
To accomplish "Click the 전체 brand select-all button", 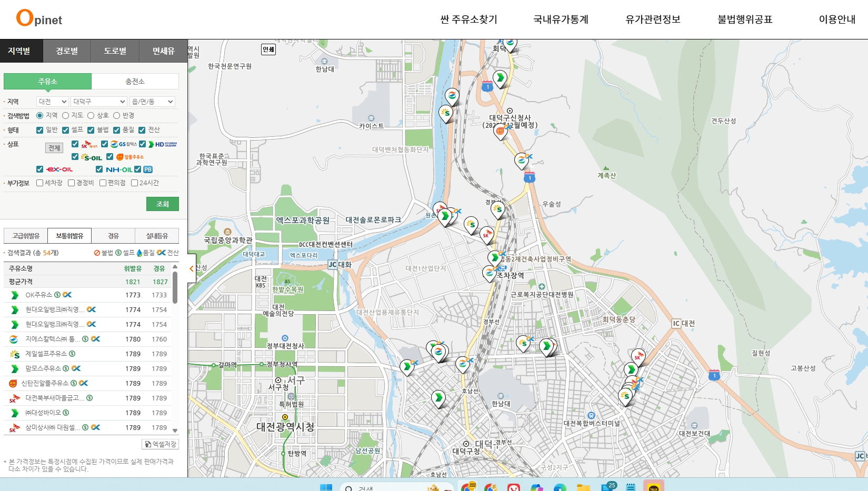I will [54, 148].
